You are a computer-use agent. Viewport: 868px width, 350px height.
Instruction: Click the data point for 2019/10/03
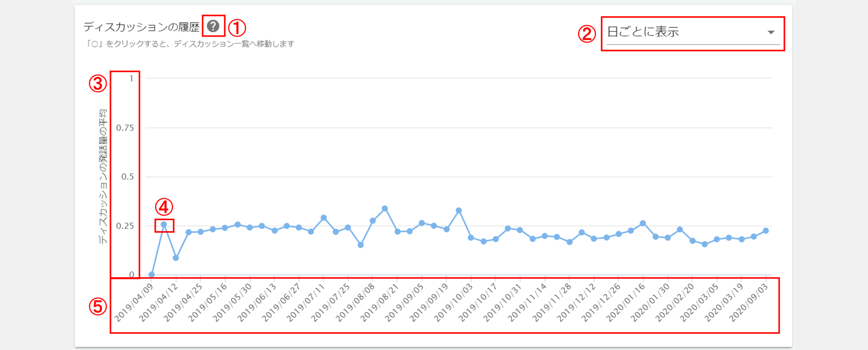470,237
